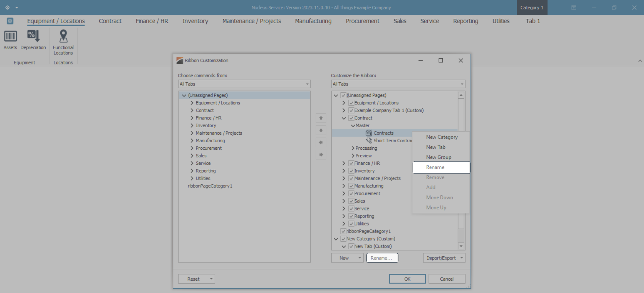Open the Assets barcode icon
Image resolution: width=644 pixels, height=293 pixels.
pos(10,36)
